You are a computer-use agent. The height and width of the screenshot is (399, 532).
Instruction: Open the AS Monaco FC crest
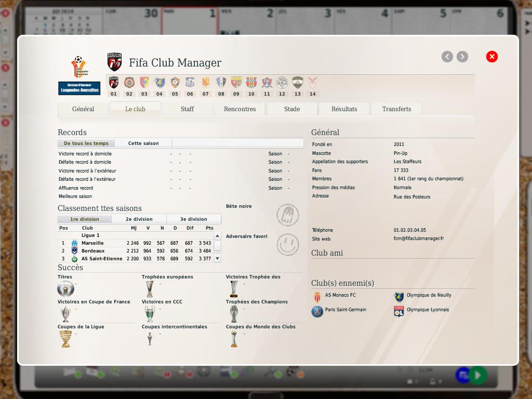pos(317,297)
